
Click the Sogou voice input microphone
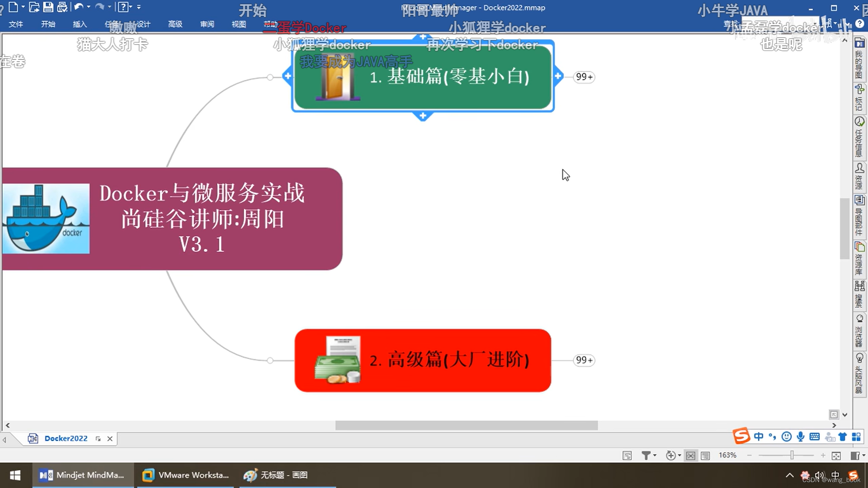pyautogui.click(x=801, y=436)
